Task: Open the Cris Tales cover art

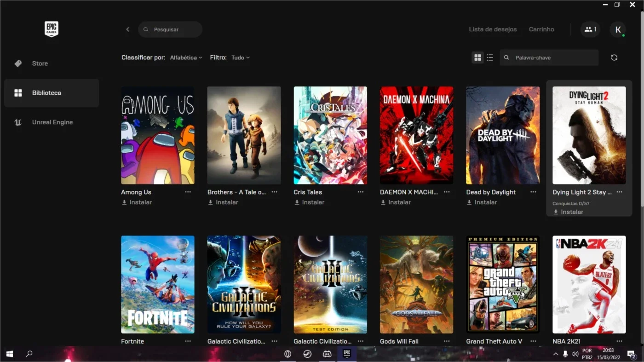Action: coord(330,135)
